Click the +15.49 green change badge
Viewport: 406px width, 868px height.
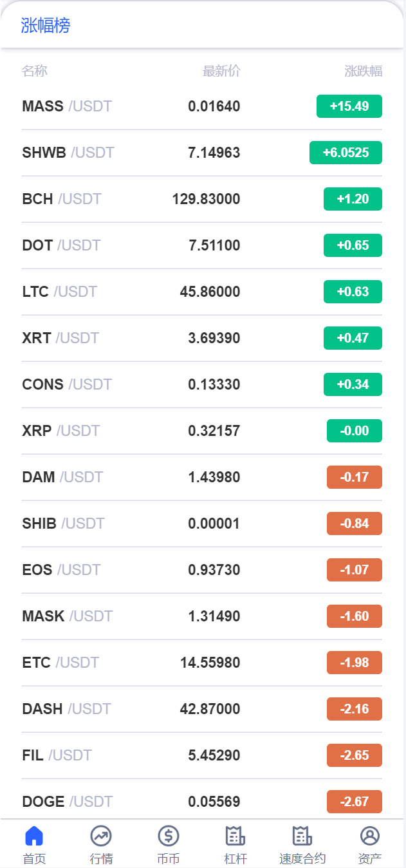(349, 106)
